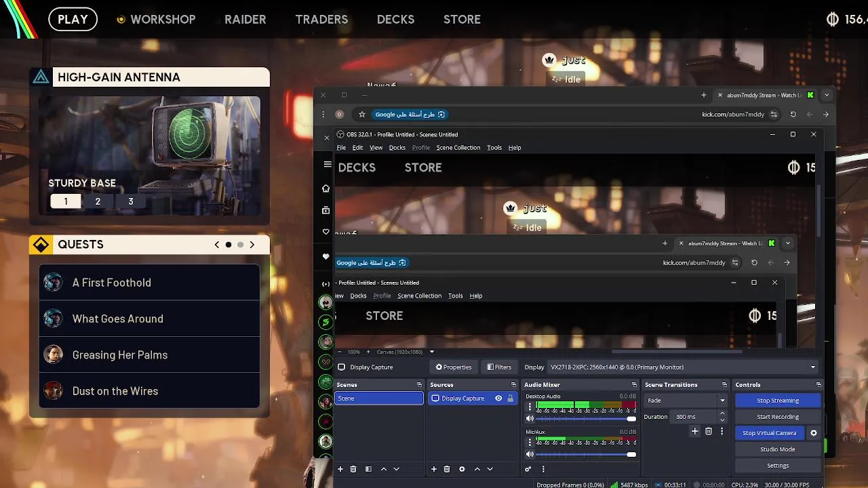
Task: Select Sturdy Base level 1
Action: [66, 201]
